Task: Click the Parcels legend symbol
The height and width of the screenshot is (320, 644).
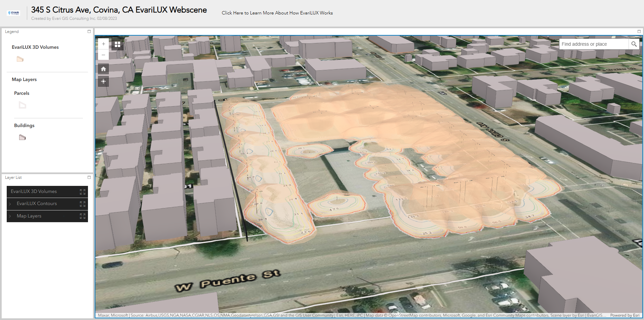Action: (22, 105)
